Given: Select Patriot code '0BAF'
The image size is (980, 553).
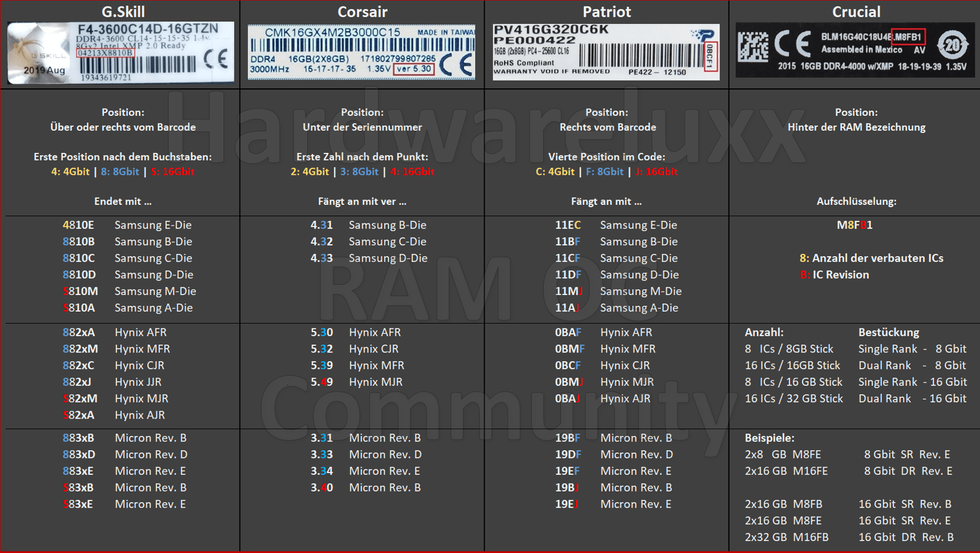Looking at the screenshot, I should (x=568, y=332).
